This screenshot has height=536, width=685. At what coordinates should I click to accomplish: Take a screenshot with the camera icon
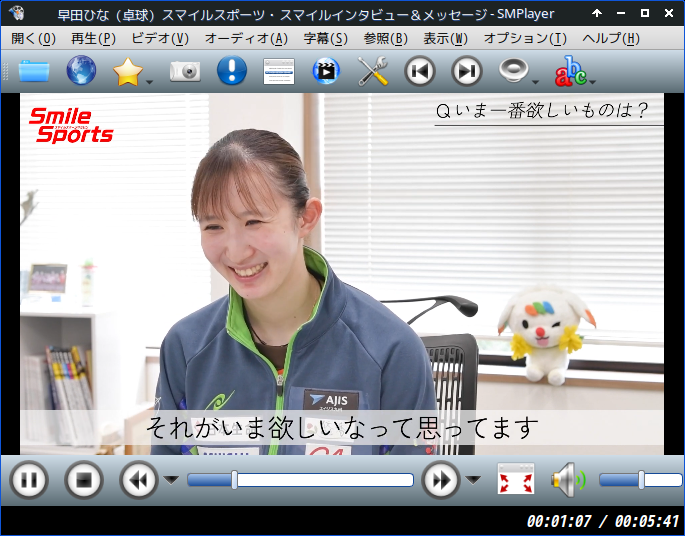tap(185, 71)
